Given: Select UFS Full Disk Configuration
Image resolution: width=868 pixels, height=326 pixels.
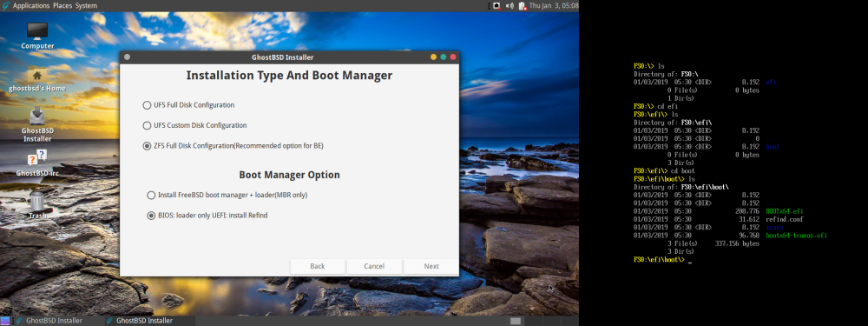Looking at the screenshot, I should [188, 105].
